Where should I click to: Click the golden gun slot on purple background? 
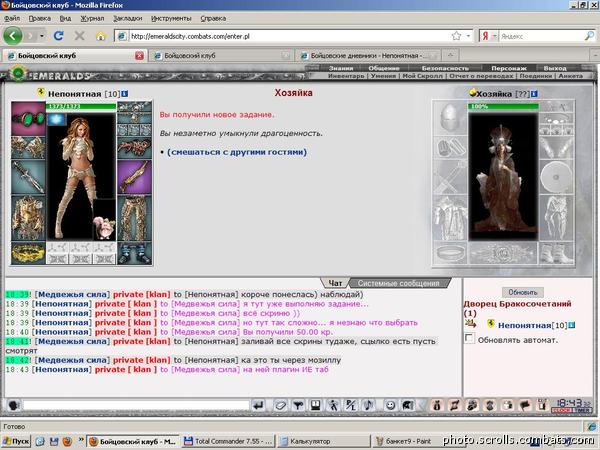click(134, 177)
